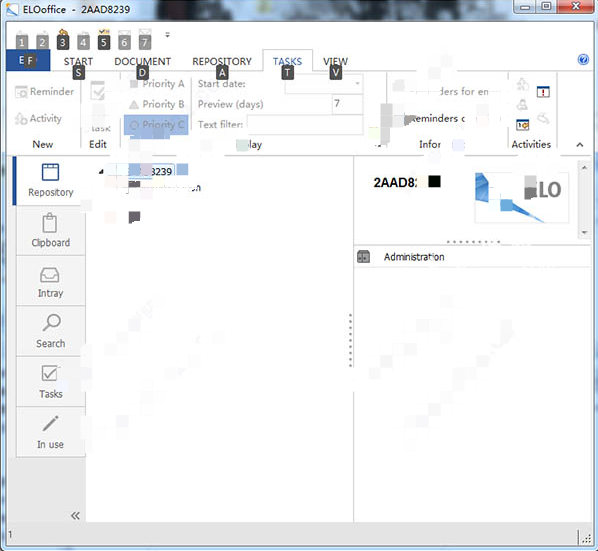Screen dimensions: 598x551
Task: Create a new Reminder
Action: click(x=44, y=92)
